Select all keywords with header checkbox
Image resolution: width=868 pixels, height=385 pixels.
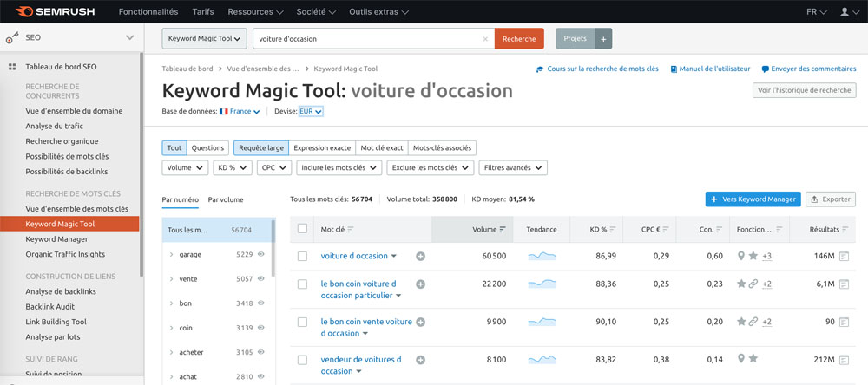point(302,228)
